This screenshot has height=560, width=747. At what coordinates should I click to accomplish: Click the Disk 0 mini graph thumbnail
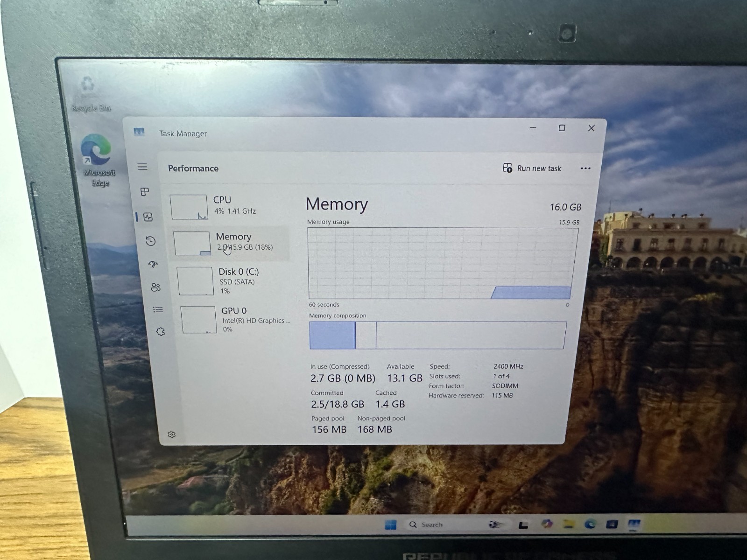pos(195,281)
